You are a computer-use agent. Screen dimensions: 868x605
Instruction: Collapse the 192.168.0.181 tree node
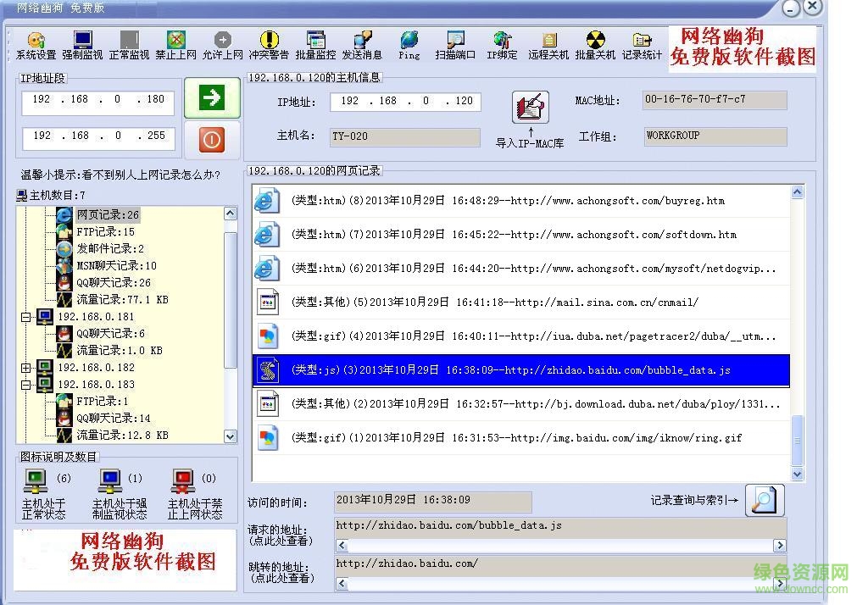click(25, 317)
